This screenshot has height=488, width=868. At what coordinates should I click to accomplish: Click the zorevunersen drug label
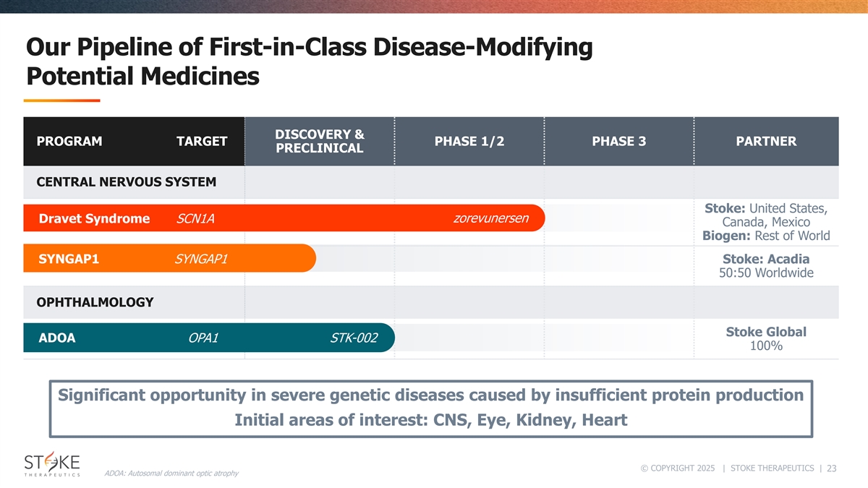point(490,218)
